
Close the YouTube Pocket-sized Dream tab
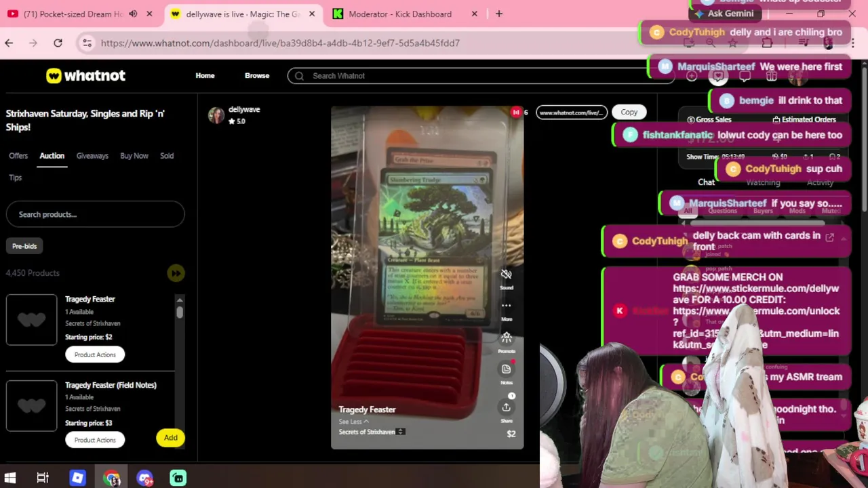[149, 14]
